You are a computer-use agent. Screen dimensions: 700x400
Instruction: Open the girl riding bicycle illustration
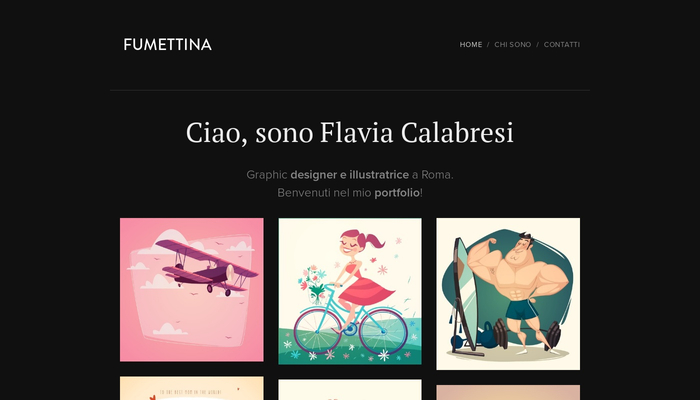(x=350, y=291)
